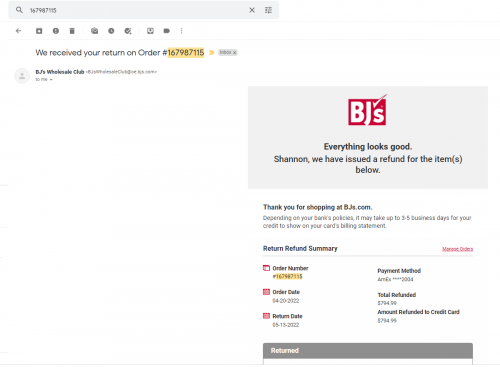Delete the email with the trash icon
500x367 pixels.
pyautogui.click(x=72, y=31)
